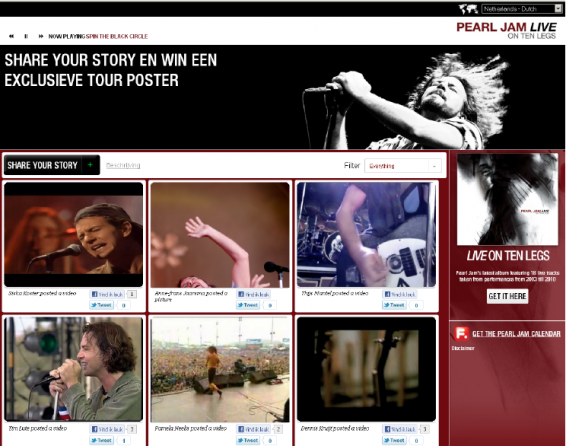Click Facebook like under guitar video
566x446 pixels.
(x=400, y=294)
